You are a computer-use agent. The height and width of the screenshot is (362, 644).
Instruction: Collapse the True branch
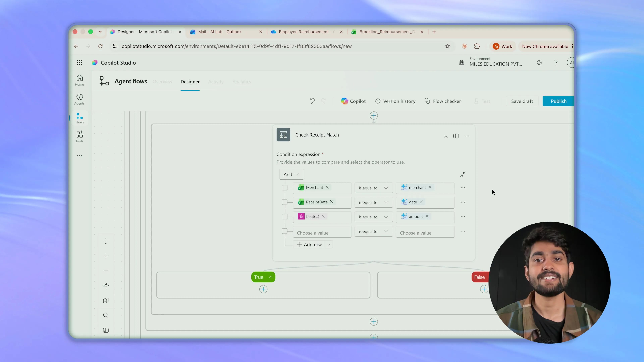click(271, 277)
